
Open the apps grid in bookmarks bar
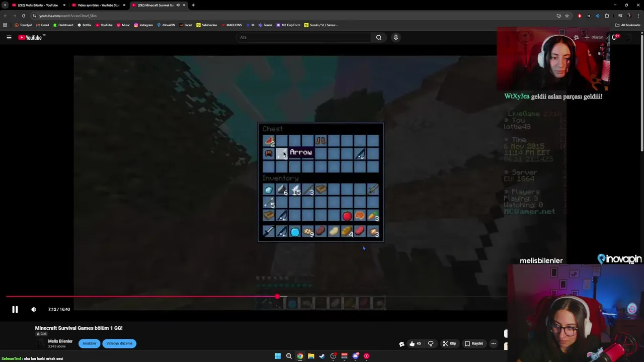5,25
